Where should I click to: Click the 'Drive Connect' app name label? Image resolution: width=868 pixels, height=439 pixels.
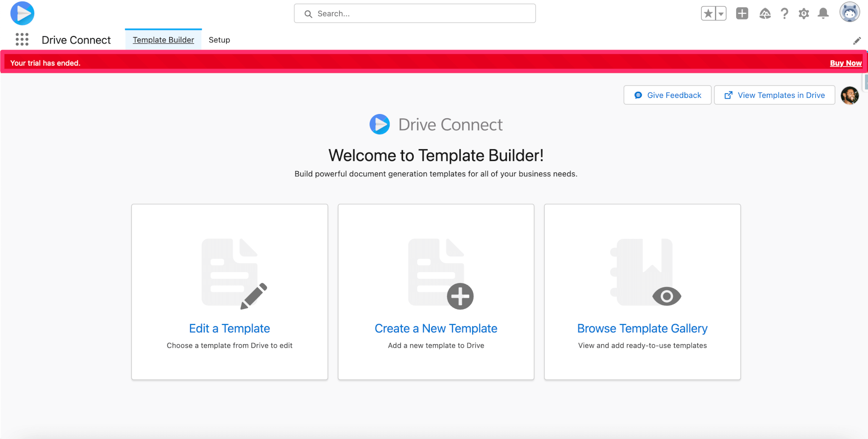76,40
